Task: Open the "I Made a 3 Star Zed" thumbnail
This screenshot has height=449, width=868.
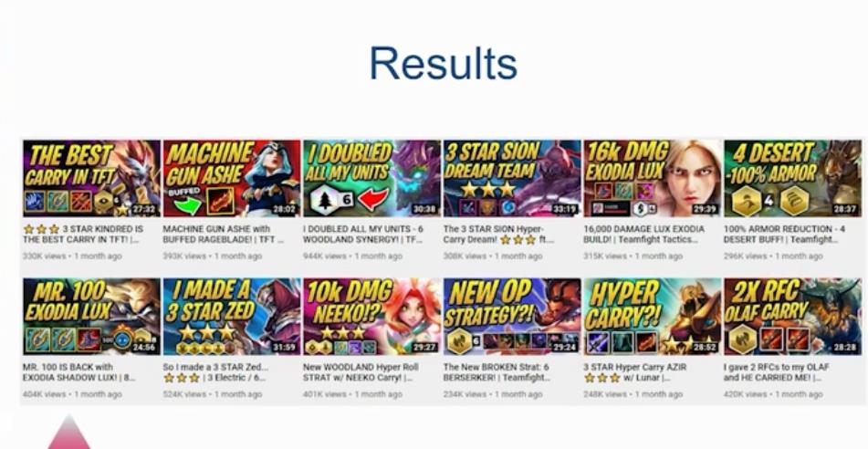Action: click(232, 317)
